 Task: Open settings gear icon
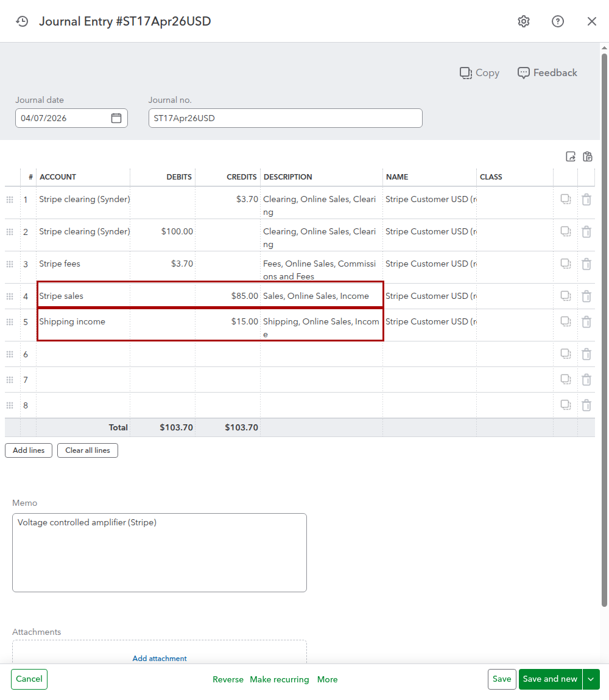[524, 21]
